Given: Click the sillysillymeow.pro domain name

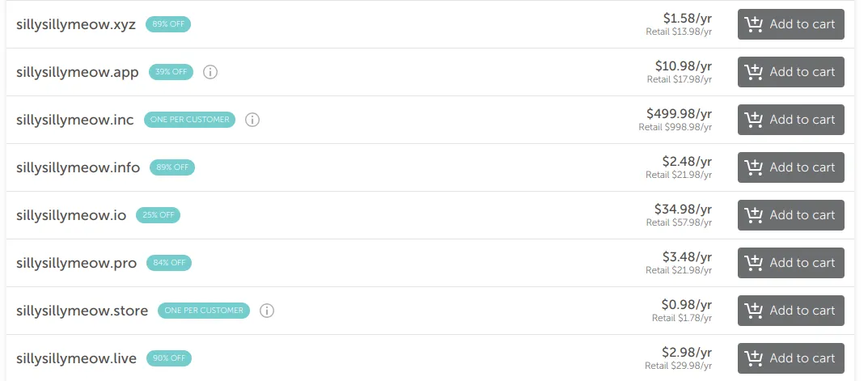Looking at the screenshot, I should click(x=76, y=263).
